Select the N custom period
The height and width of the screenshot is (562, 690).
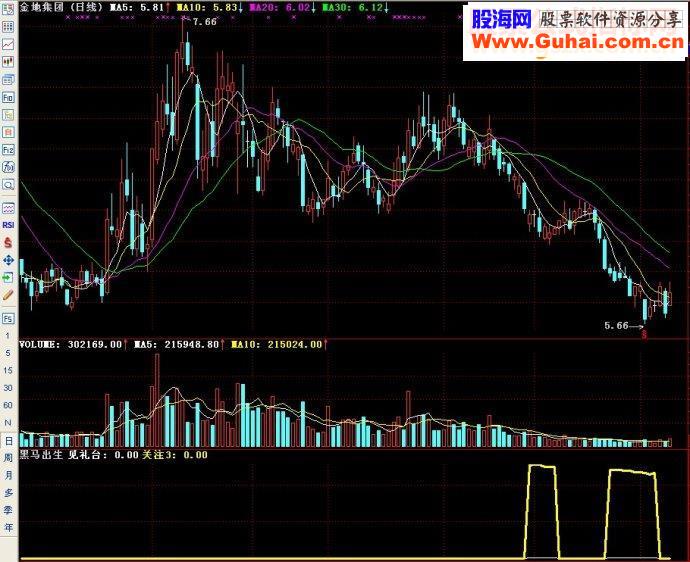[7, 422]
